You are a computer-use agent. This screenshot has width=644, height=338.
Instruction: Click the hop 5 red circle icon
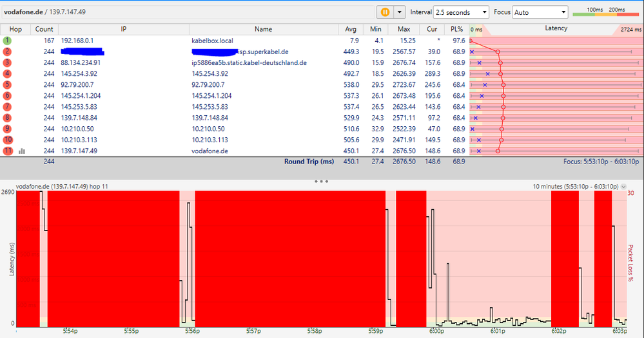[7, 84]
